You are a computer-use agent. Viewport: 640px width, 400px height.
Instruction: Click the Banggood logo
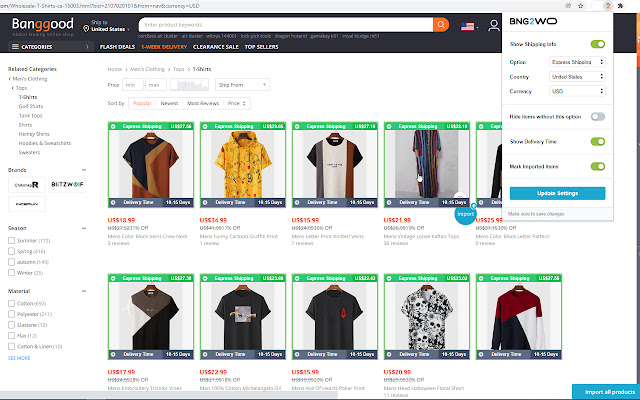click(x=43, y=24)
